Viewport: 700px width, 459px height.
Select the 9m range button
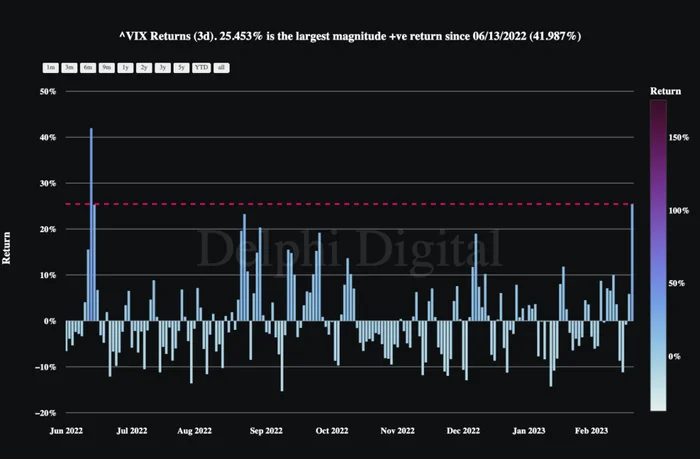[107, 67]
